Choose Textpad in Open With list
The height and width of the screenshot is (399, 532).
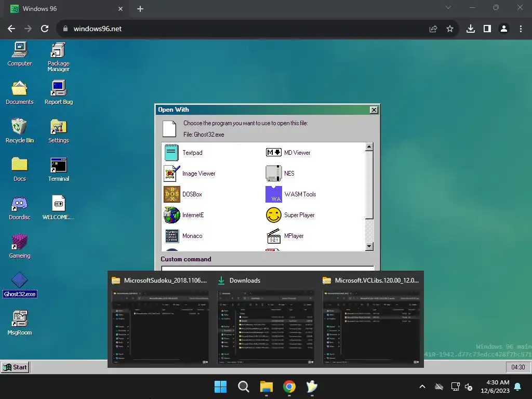pyautogui.click(x=184, y=153)
